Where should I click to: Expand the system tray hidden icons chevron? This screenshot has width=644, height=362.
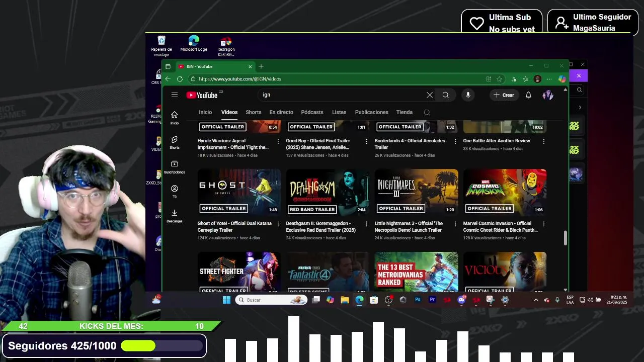(x=536, y=300)
